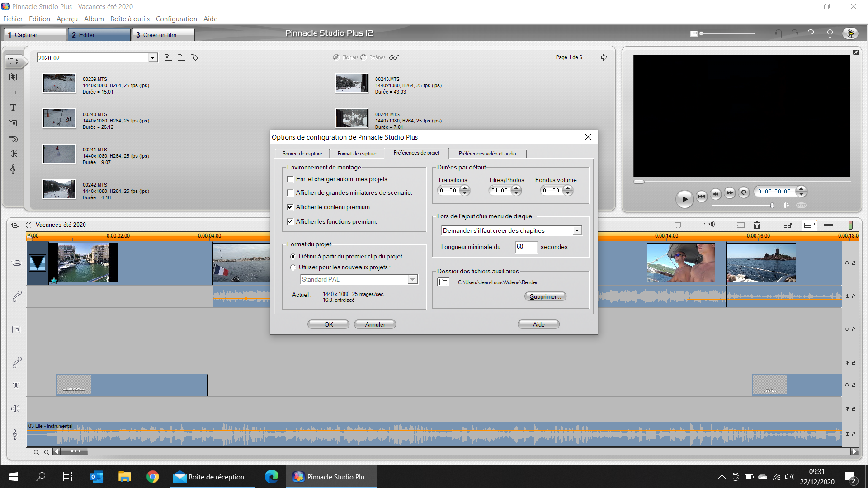
Task: Open the 2020-02 folder dropdown
Action: [153, 58]
